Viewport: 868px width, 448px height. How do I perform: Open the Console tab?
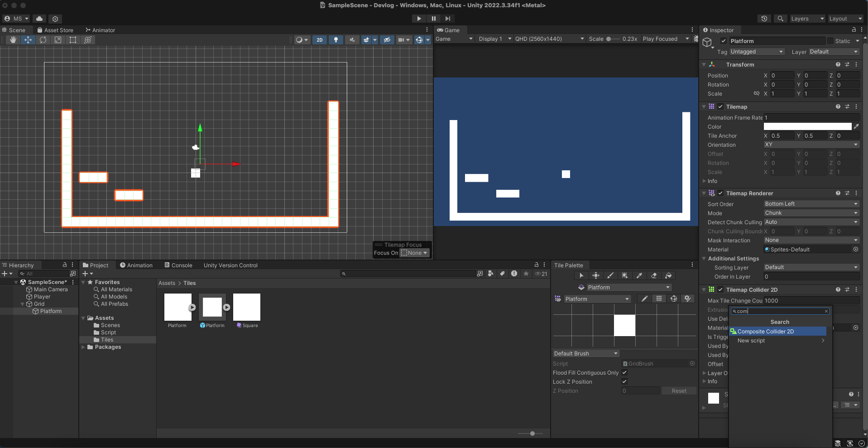click(178, 265)
